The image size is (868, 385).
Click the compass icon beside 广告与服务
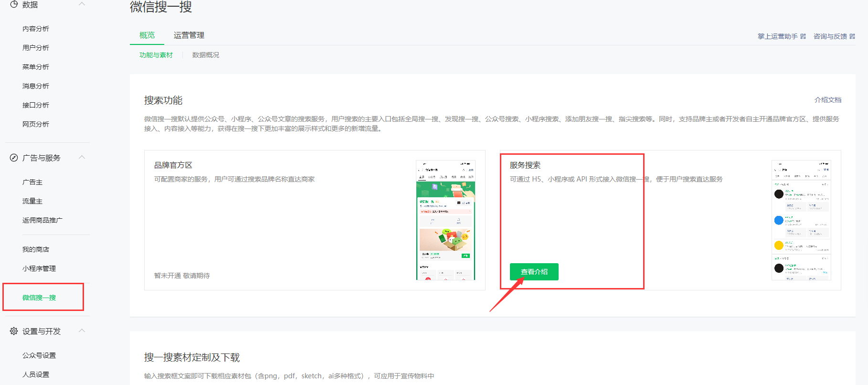[14, 158]
